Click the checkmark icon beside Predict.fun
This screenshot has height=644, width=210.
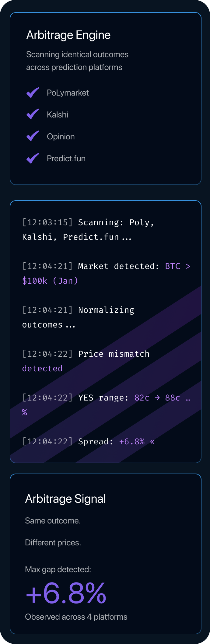[33, 158]
